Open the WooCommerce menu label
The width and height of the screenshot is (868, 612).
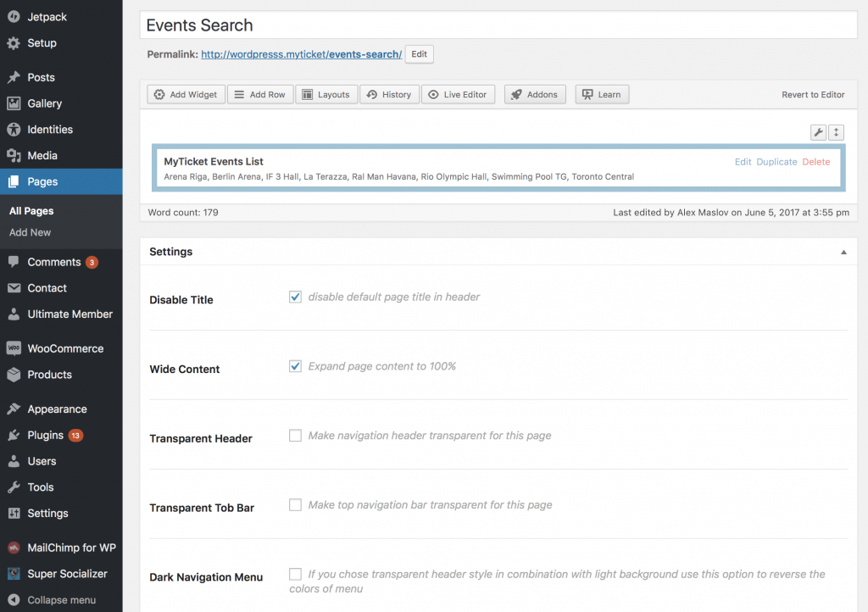(x=65, y=348)
